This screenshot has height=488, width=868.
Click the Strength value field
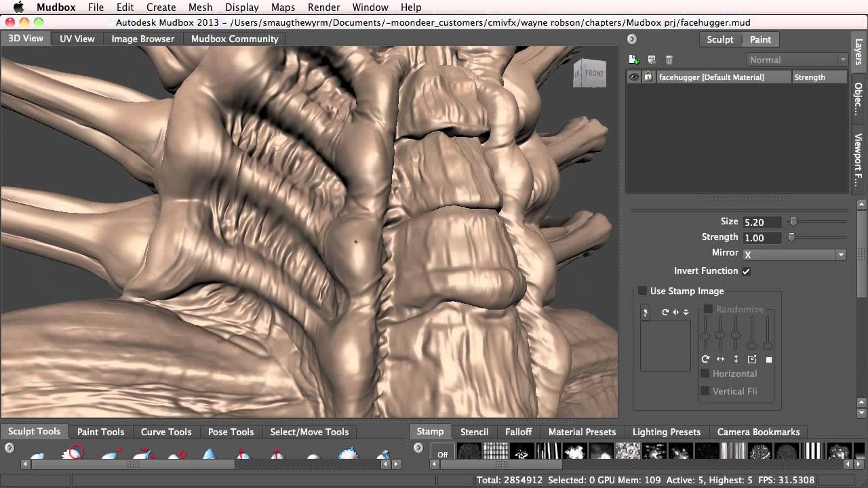pos(763,238)
